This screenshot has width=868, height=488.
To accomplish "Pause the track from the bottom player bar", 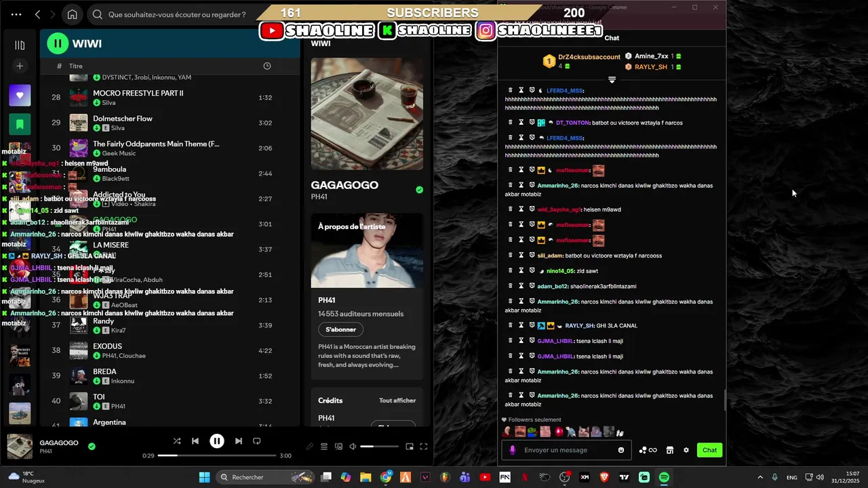I will 217,441.
